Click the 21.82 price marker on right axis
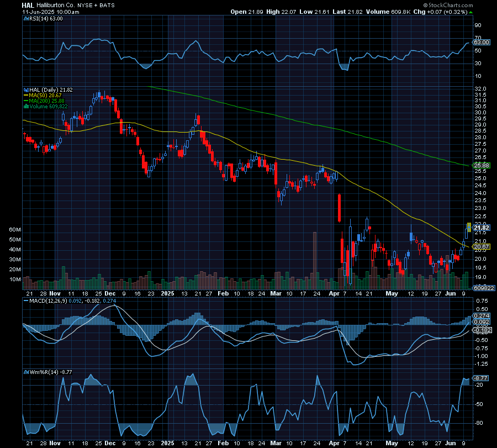 point(480,227)
